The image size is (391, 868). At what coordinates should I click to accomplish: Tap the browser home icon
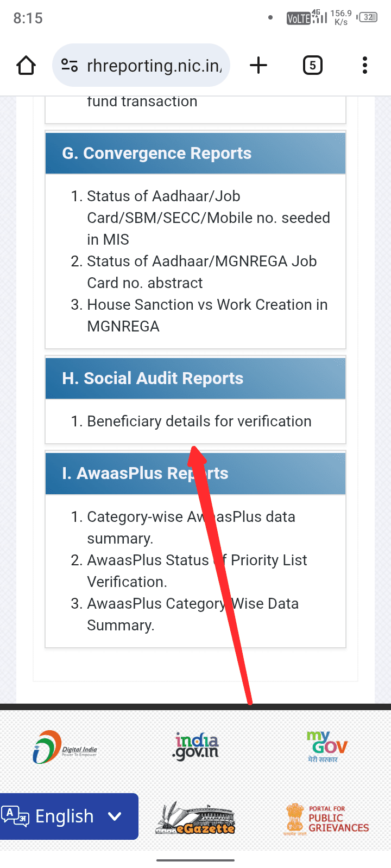(26, 66)
